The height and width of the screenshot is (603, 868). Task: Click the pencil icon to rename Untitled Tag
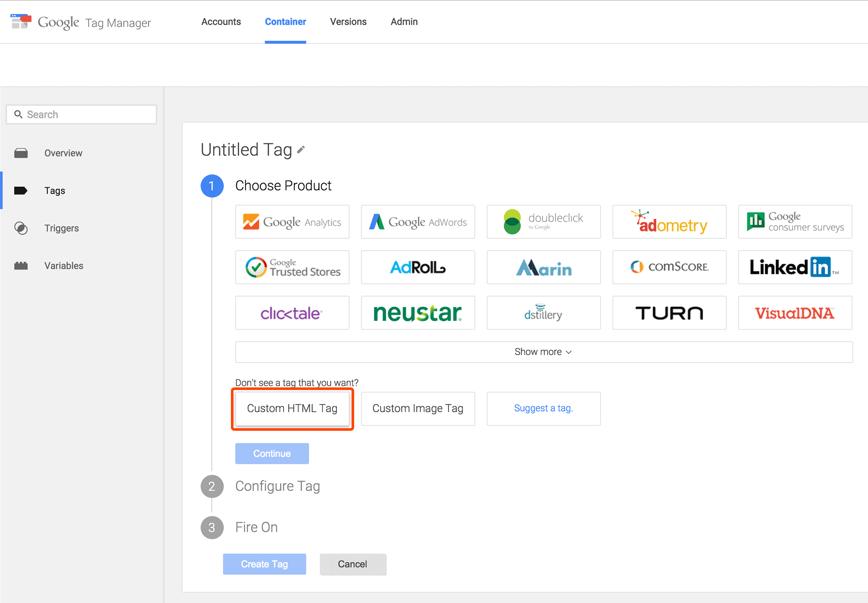tap(301, 150)
